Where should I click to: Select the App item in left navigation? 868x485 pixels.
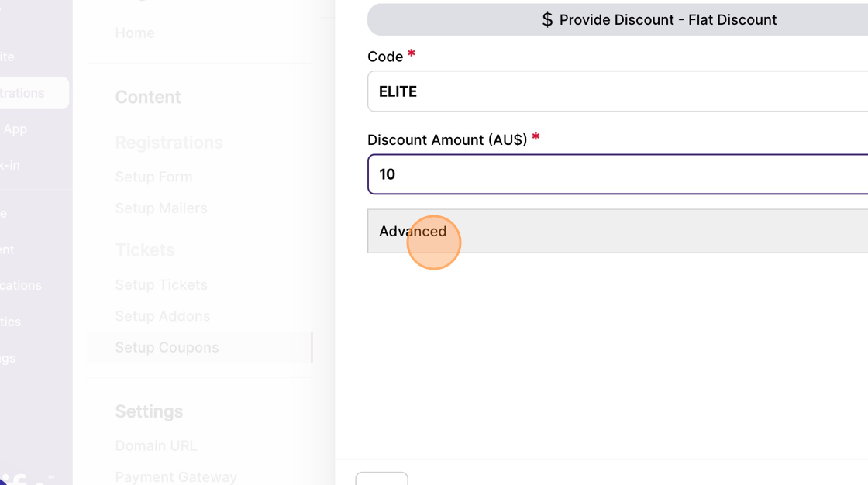tap(15, 129)
